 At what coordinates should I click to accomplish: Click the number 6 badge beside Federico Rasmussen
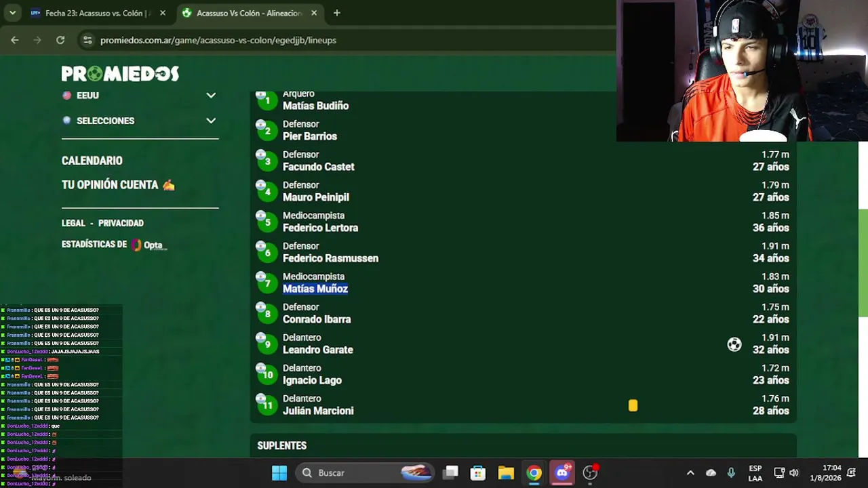tap(267, 253)
